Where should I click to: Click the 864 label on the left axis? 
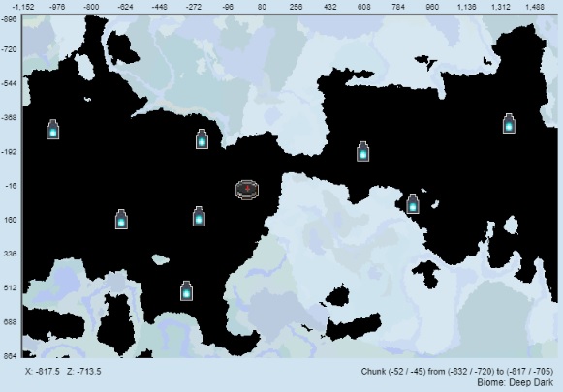coord(11,355)
